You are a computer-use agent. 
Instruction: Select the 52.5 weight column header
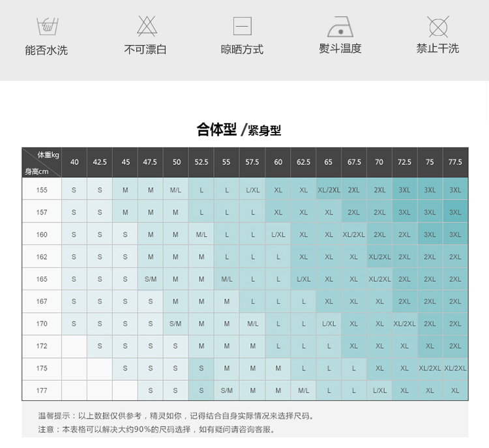201,162
